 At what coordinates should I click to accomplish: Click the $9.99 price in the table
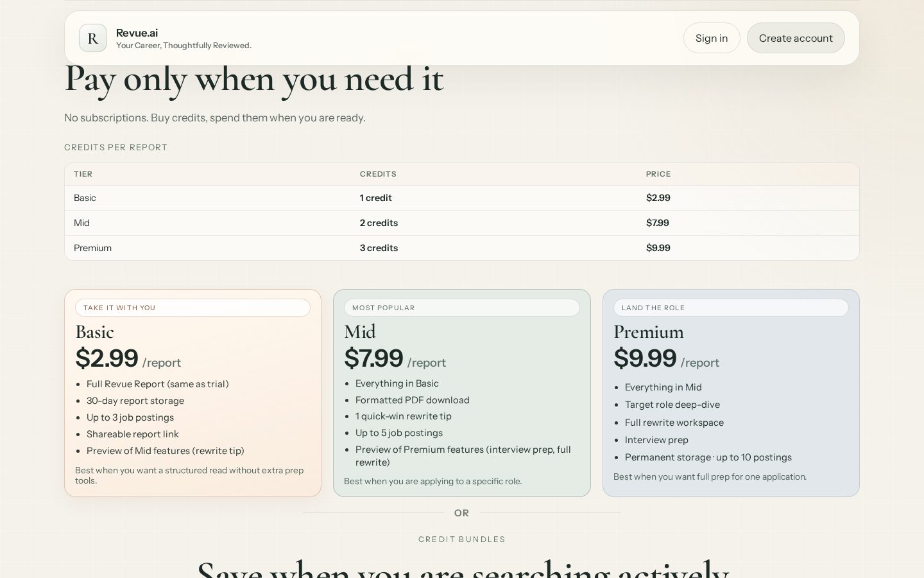tap(658, 248)
